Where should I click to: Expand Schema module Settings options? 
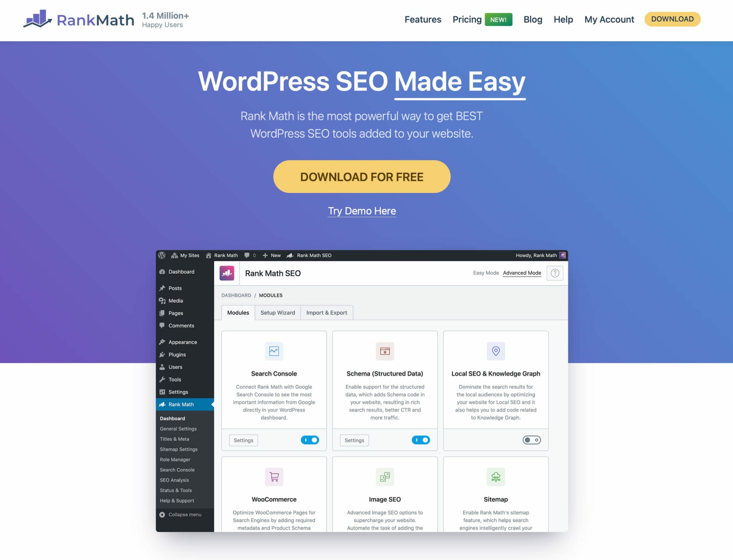coord(353,439)
